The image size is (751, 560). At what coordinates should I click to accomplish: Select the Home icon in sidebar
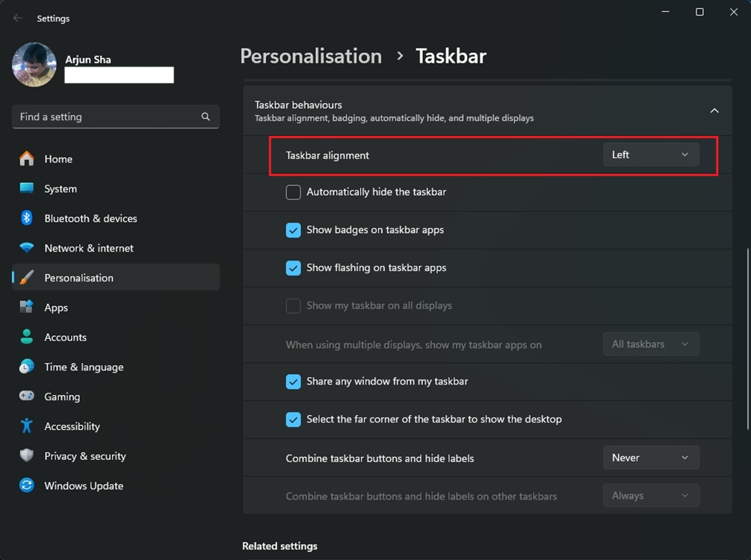(27, 159)
